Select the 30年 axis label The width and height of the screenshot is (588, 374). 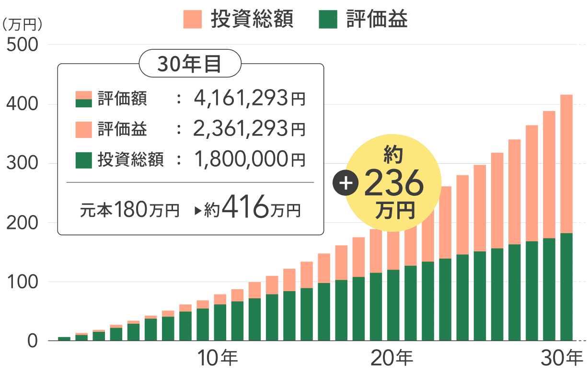[561, 357]
